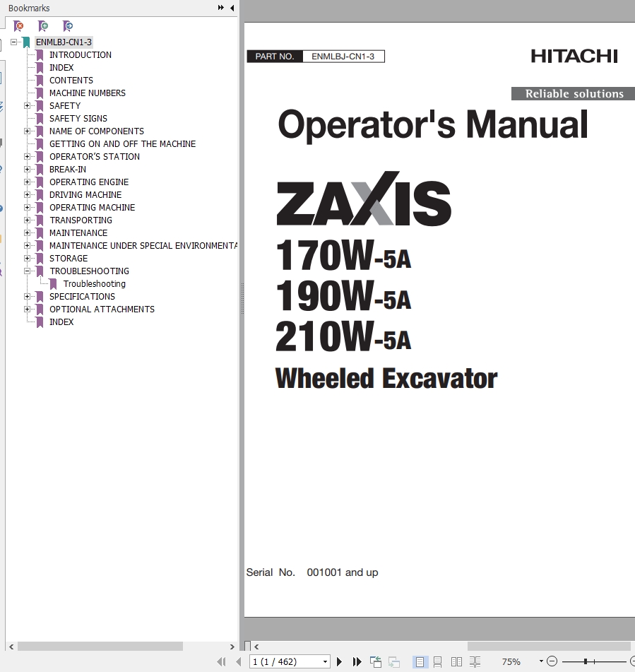Expand NAME OF COMPONENTS bookmark node
Screen dimensions: 635x672
[27, 131]
